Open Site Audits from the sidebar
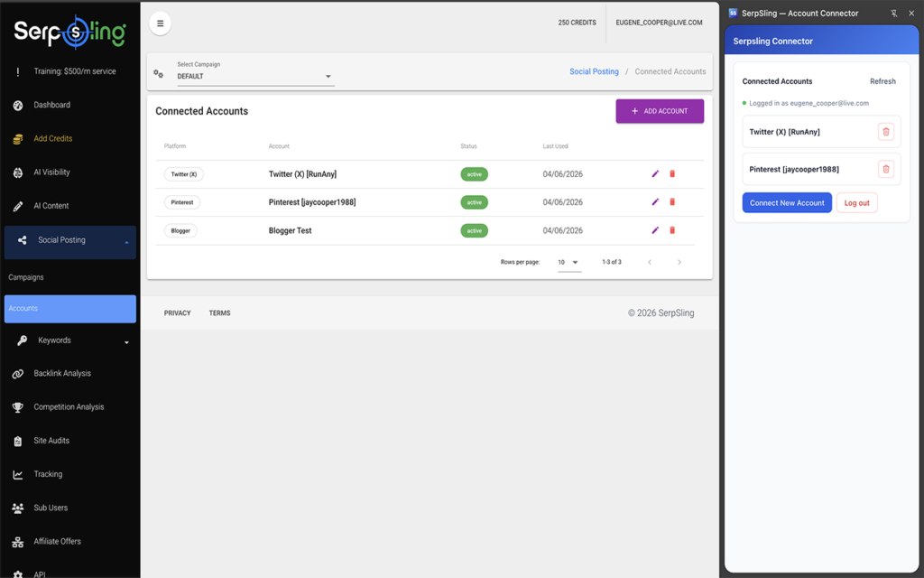Screen dimensions: 924x578 point(51,441)
